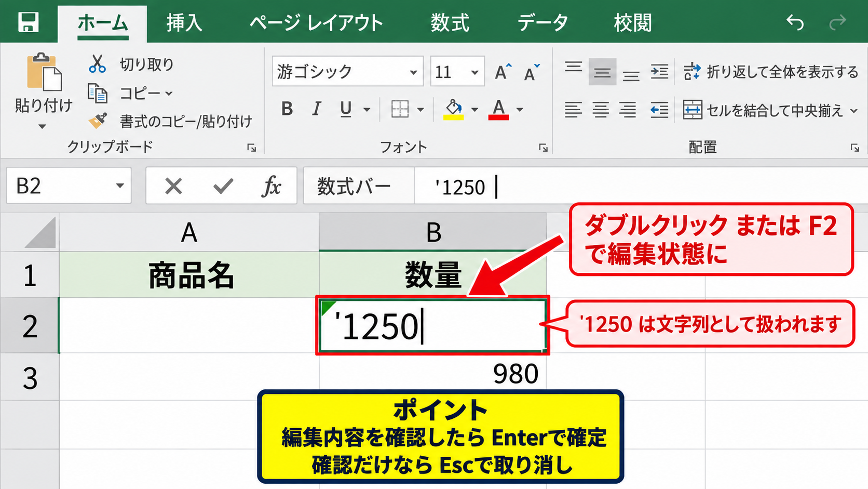Open the font name dropdown 游ゴシック
This screenshot has width=868, height=489.
tap(413, 72)
